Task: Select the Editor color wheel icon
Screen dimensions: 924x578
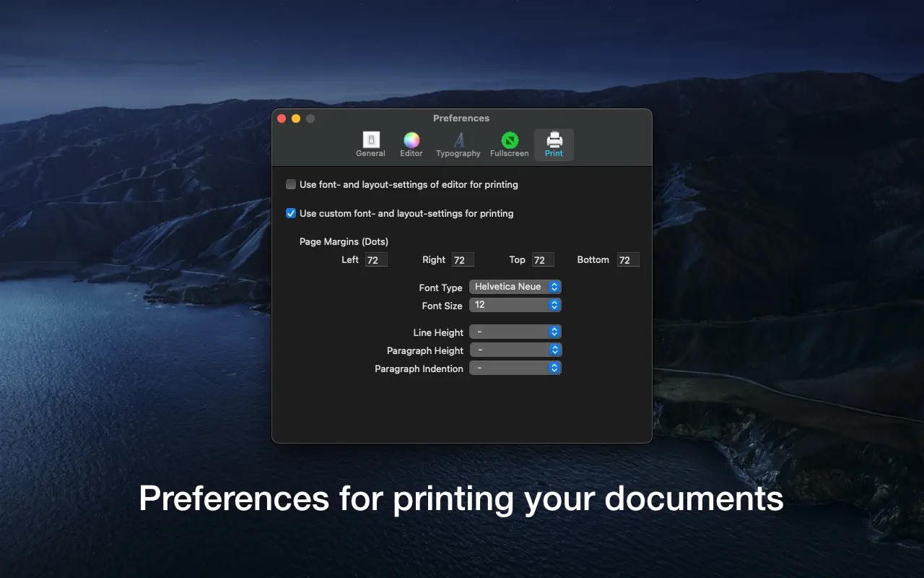Action: tap(411, 140)
